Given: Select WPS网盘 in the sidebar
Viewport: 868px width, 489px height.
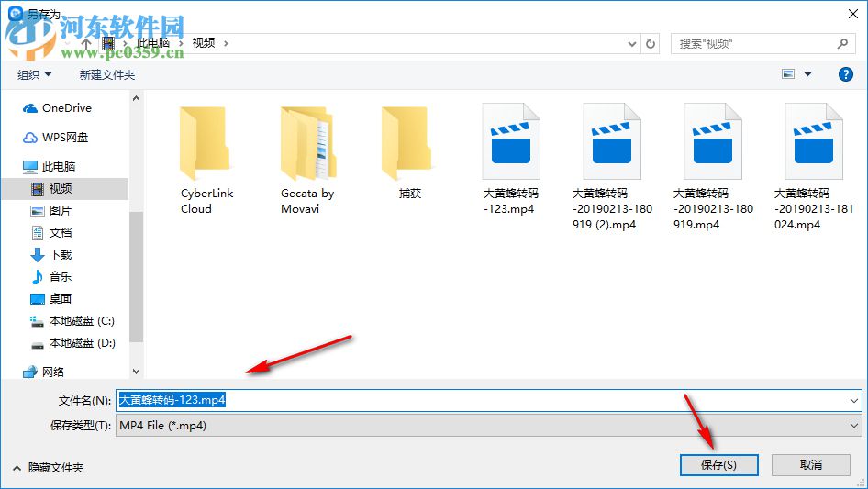Looking at the screenshot, I should pos(55,138).
